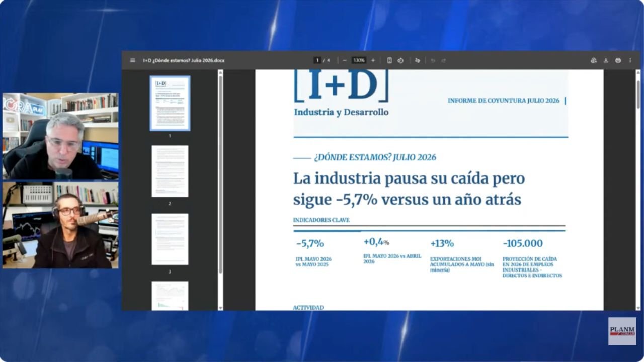Click '¿DÓNDE ESTAMOS? JULIO 2026' subtitle
The width and height of the screenshot is (644, 362).
tap(375, 157)
